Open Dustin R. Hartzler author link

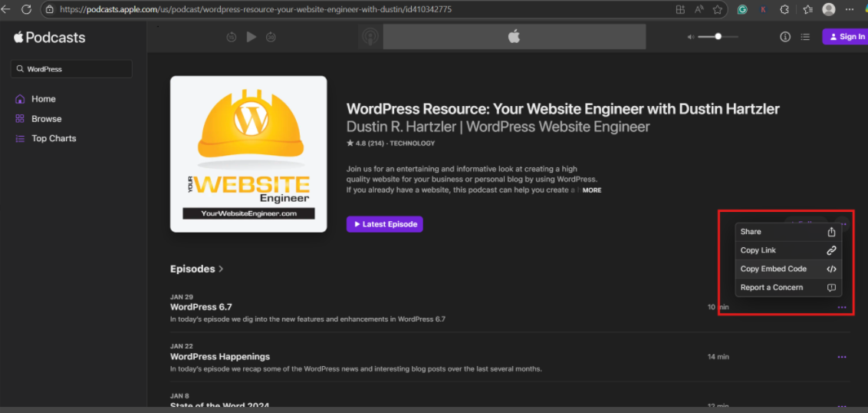tap(498, 127)
